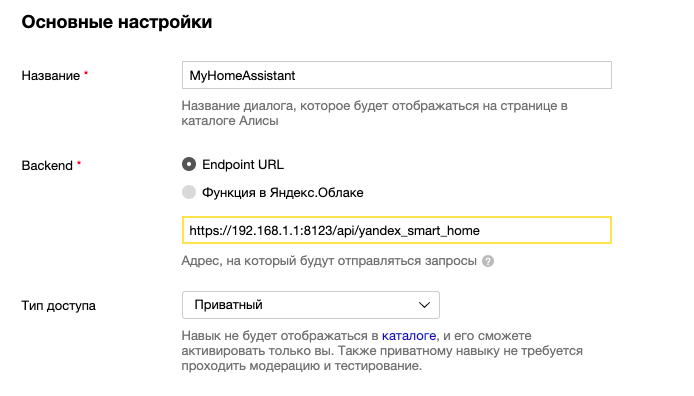The height and width of the screenshot is (396, 694).
Task: Click into the endpoint URL address field
Action: click(397, 230)
